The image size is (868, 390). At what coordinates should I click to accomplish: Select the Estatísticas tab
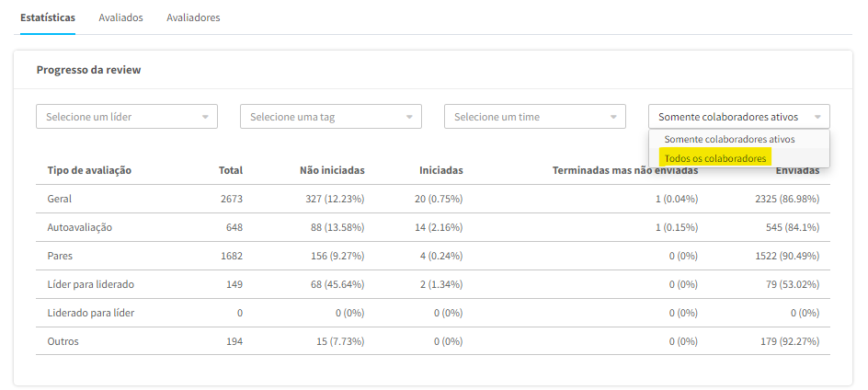[48, 17]
